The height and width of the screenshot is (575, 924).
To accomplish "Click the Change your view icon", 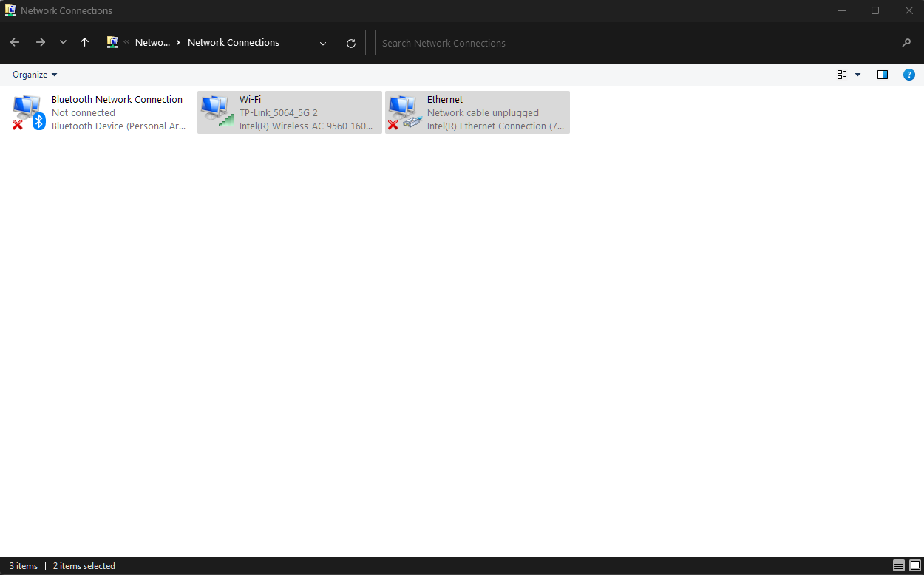I will [842, 75].
